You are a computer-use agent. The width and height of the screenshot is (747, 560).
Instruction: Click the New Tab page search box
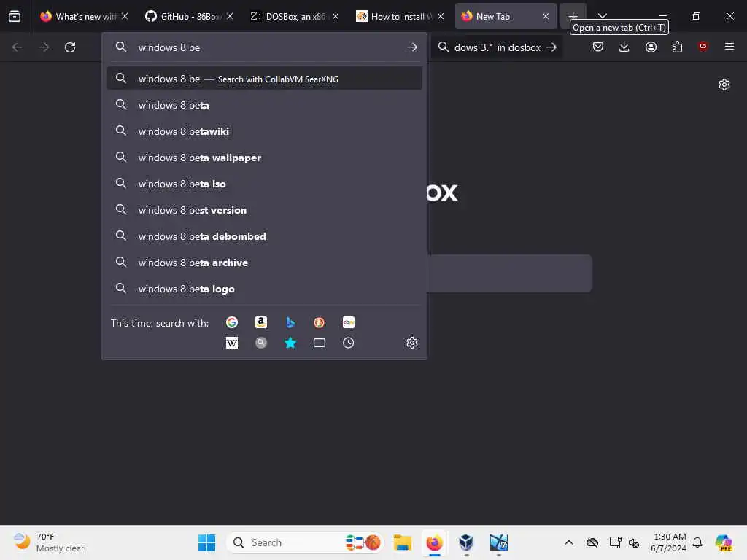(510, 273)
